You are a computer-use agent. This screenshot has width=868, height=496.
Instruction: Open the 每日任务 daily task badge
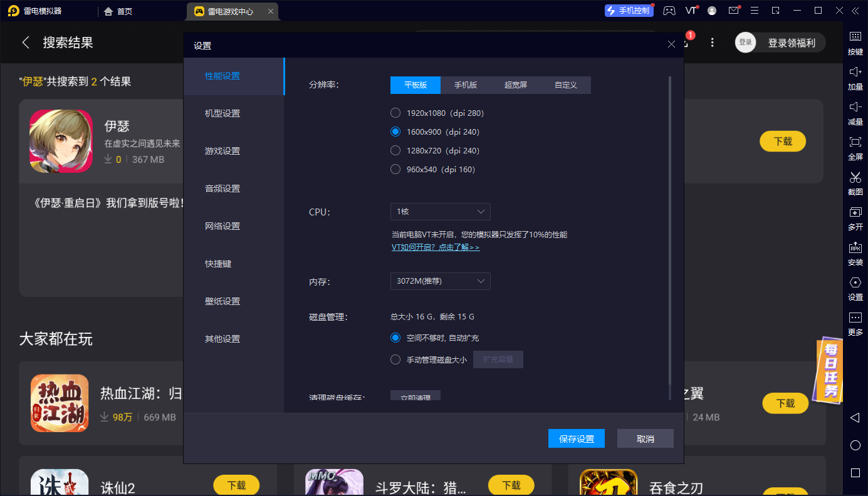pyautogui.click(x=829, y=371)
